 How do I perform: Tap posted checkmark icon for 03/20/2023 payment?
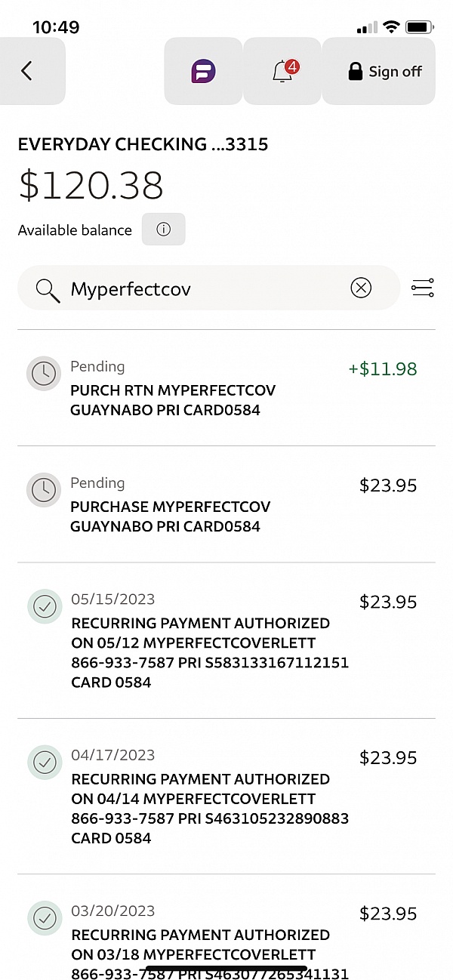(45, 917)
